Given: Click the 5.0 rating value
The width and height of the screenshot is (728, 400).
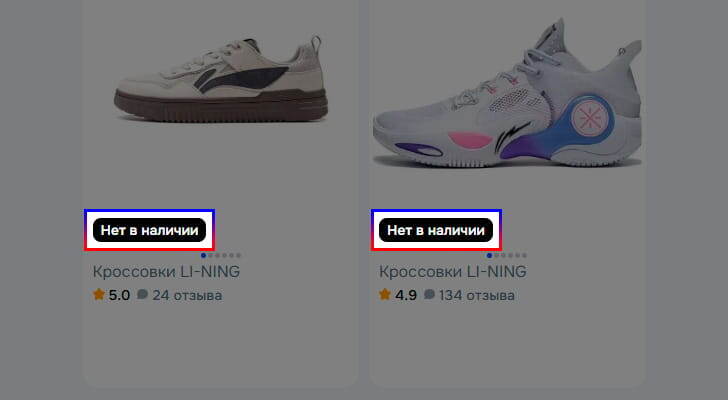Looking at the screenshot, I should pyautogui.click(x=119, y=295).
